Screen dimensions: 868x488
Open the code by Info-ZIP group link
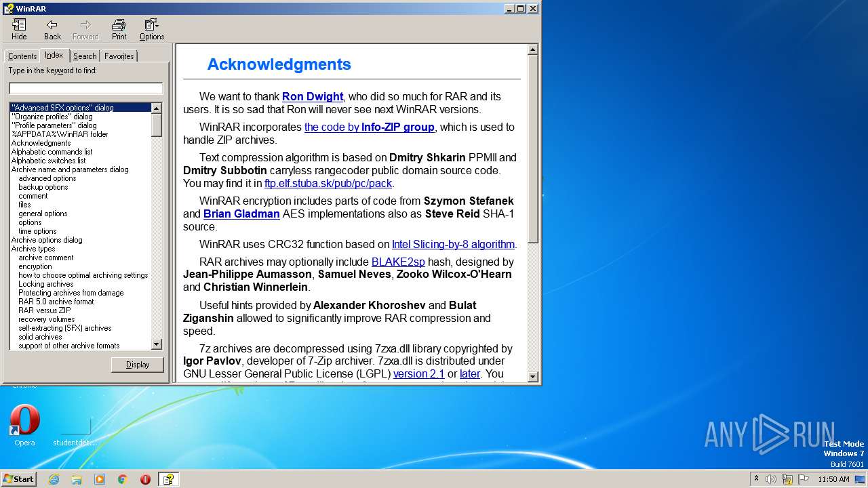pos(370,127)
